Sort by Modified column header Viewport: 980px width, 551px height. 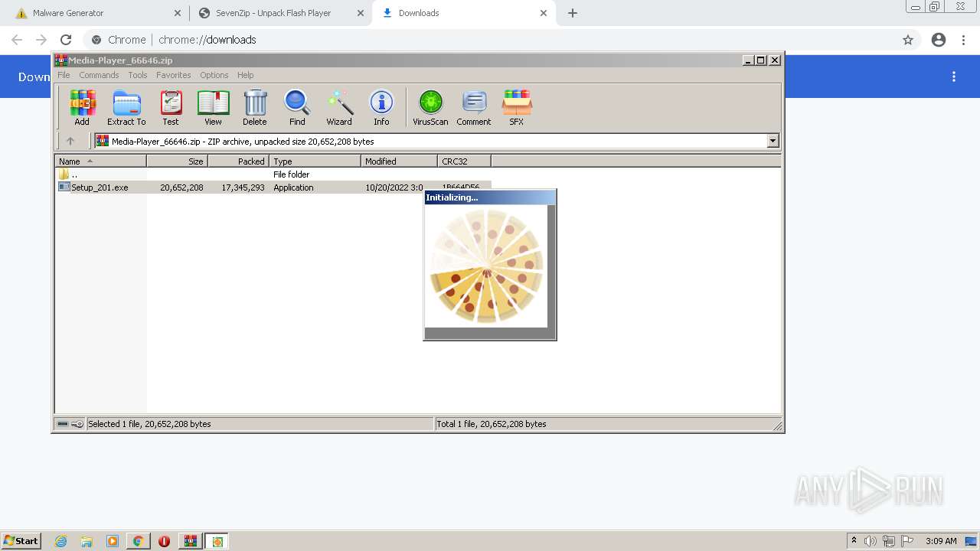[399, 161]
